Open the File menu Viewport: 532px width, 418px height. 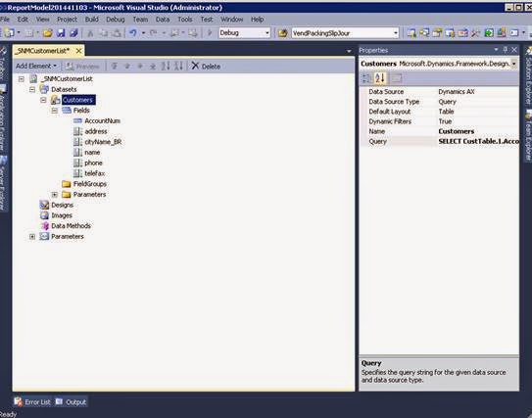click(x=5, y=20)
